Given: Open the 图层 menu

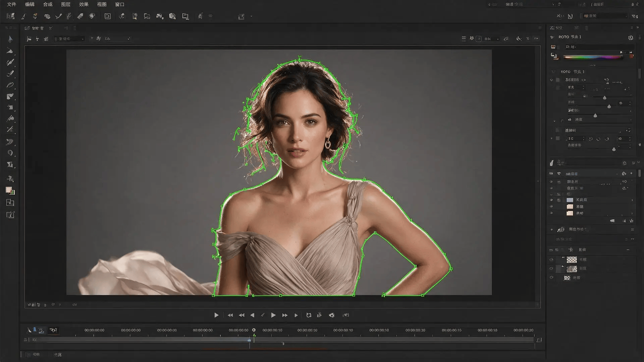Looking at the screenshot, I should 66,4.
